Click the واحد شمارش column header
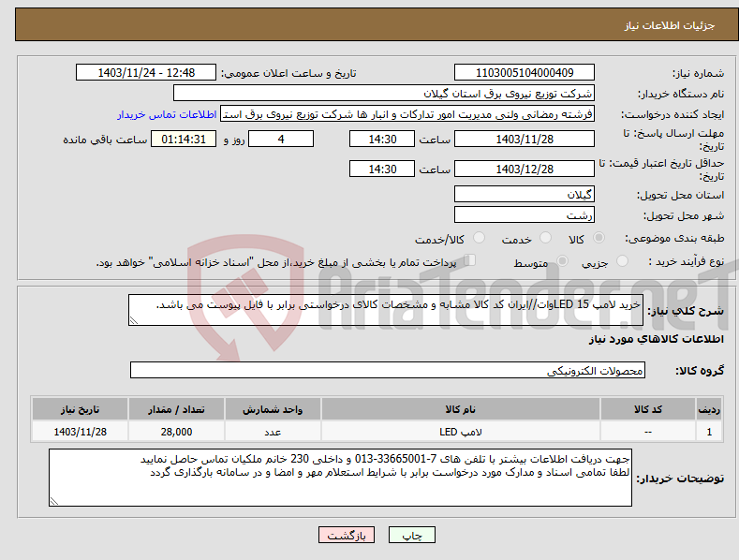 (273, 409)
